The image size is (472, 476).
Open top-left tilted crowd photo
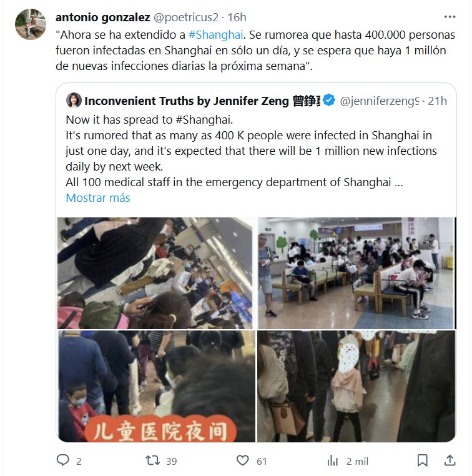[155, 273]
